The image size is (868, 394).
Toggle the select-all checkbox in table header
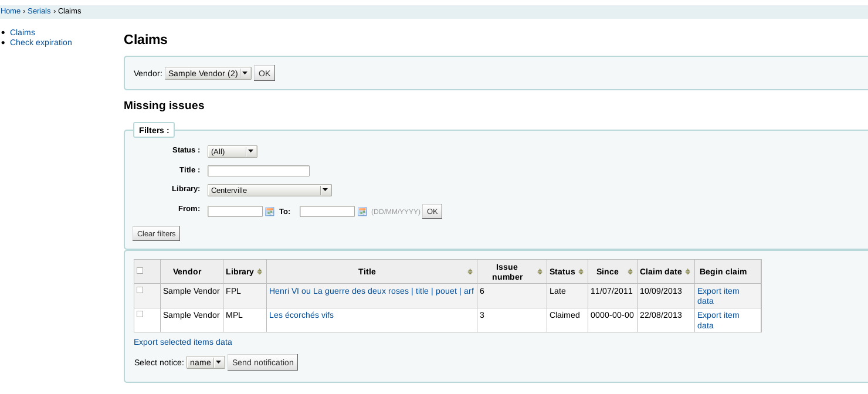[140, 271]
